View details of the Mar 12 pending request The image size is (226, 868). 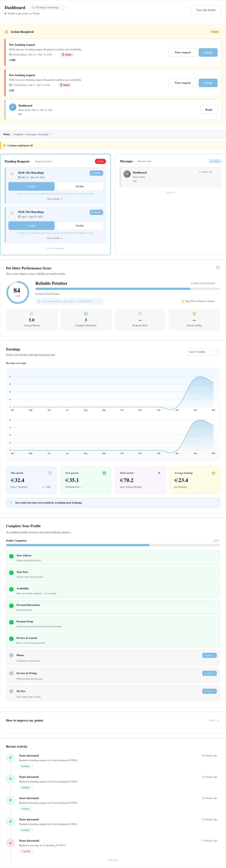pyautogui.click(x=55, y=199)
